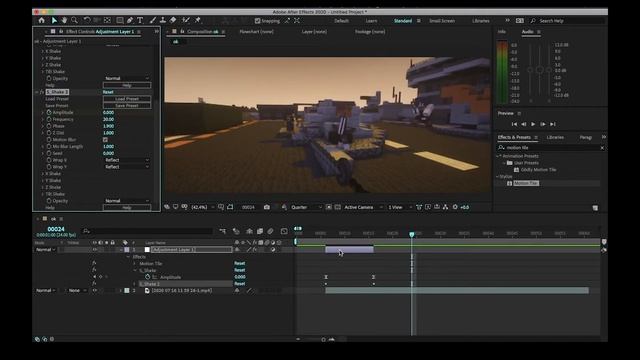The image size is (640, 360).
Task: Open the Wrap X Reflect dropdown
Action: [127, 160]
